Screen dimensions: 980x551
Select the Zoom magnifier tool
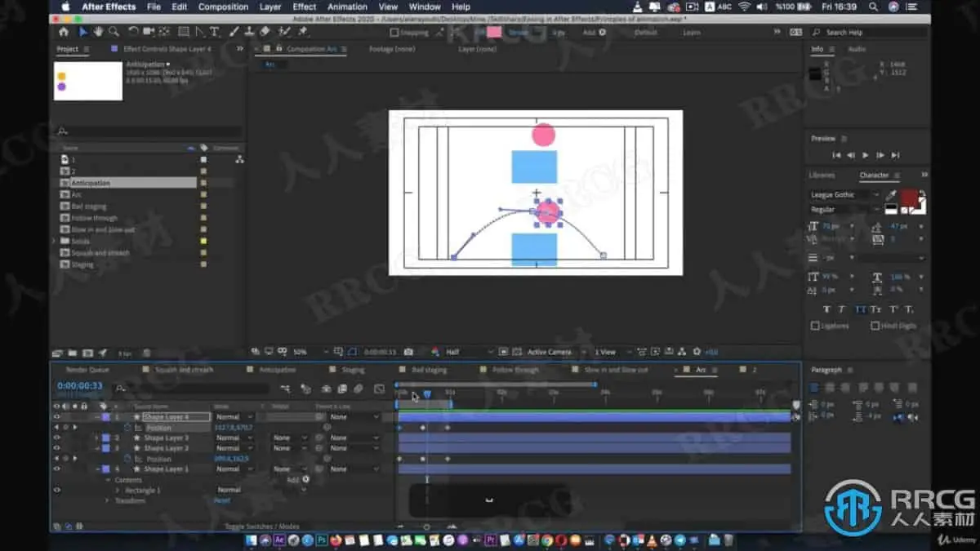point(114,33)
